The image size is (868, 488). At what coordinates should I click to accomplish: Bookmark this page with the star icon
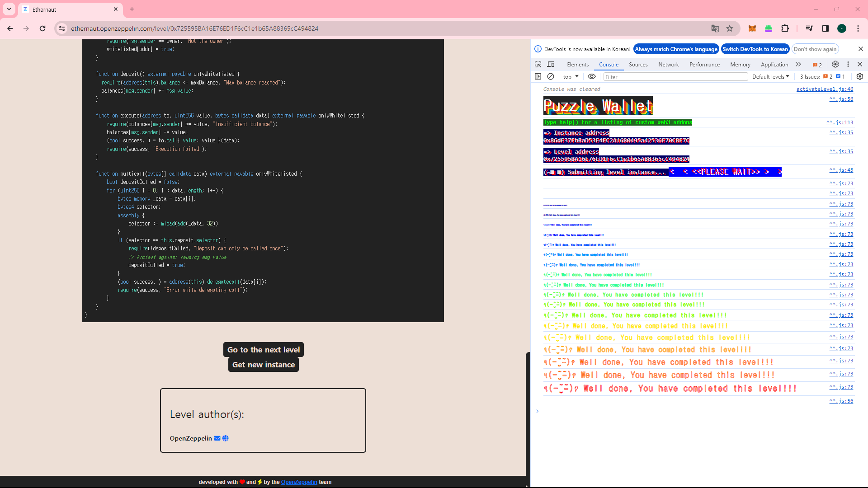730,28
